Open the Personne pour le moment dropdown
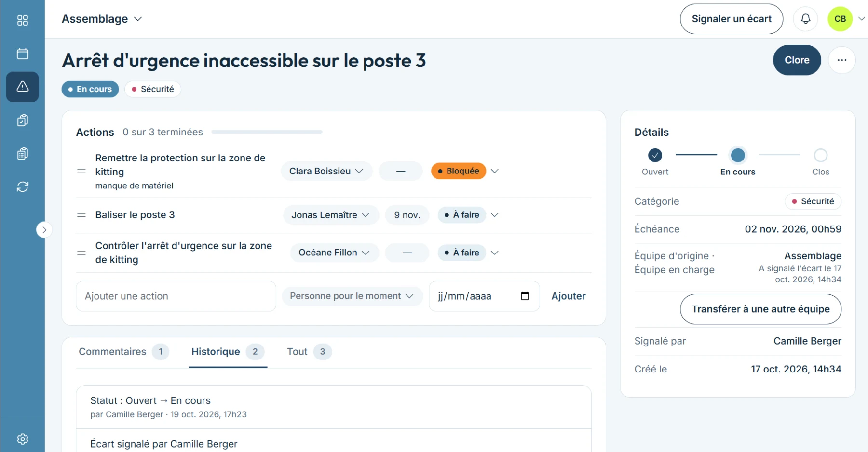 pyautogui.click(x=352, y=296)
